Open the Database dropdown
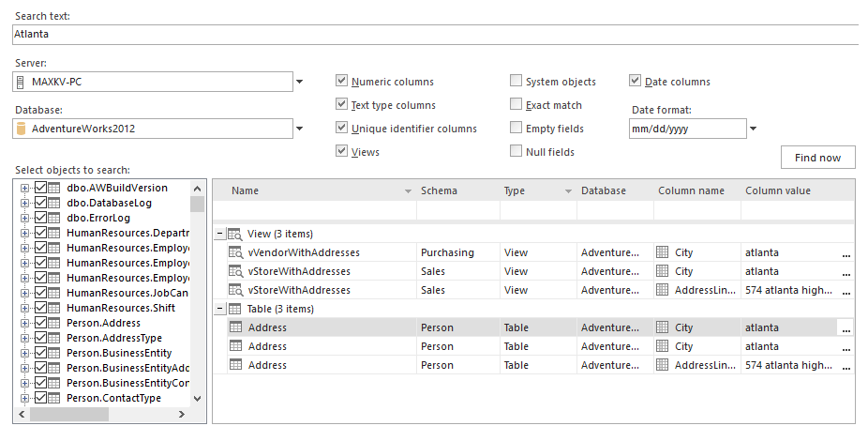This screenshot has width=868, height=426. [x=299, y=129]
